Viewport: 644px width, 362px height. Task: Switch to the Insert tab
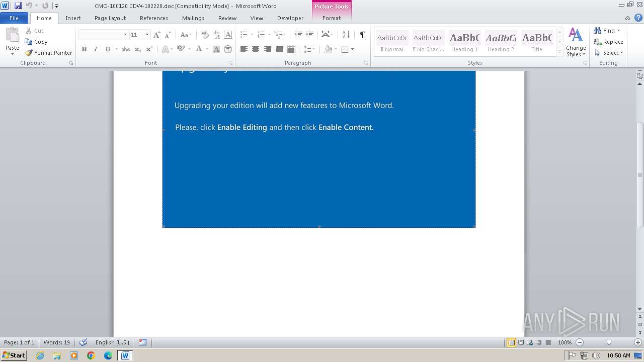pos(73,18)
